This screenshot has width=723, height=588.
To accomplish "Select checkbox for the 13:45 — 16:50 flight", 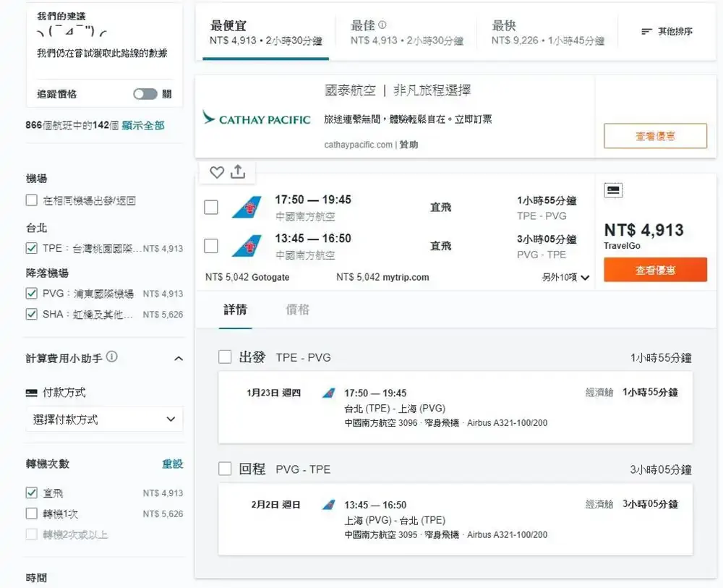I will pos(211,246).
